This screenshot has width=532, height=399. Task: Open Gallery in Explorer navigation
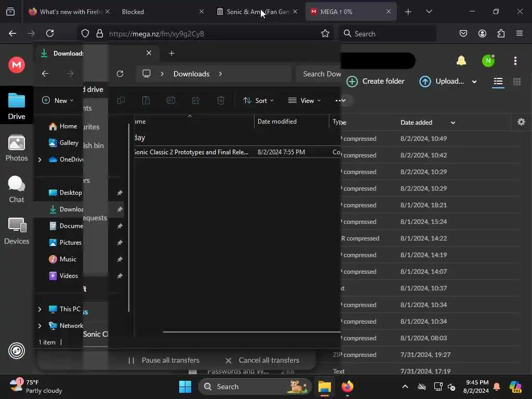point(63,143)
